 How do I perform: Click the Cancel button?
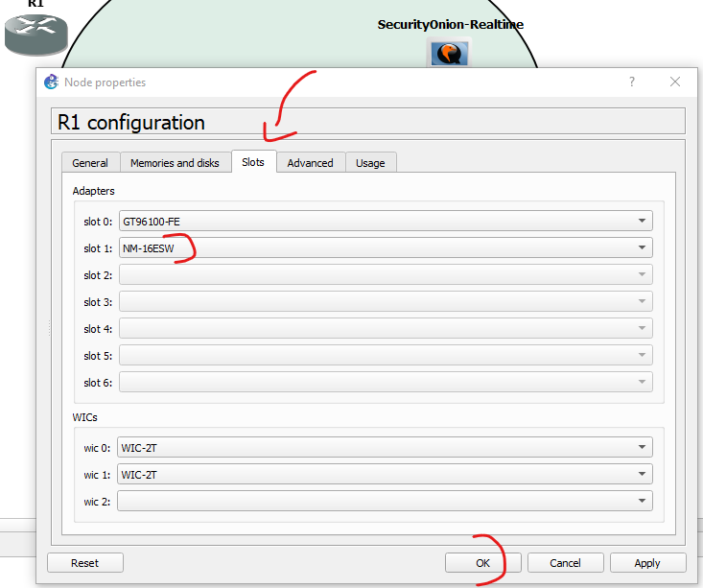[565, 563]
